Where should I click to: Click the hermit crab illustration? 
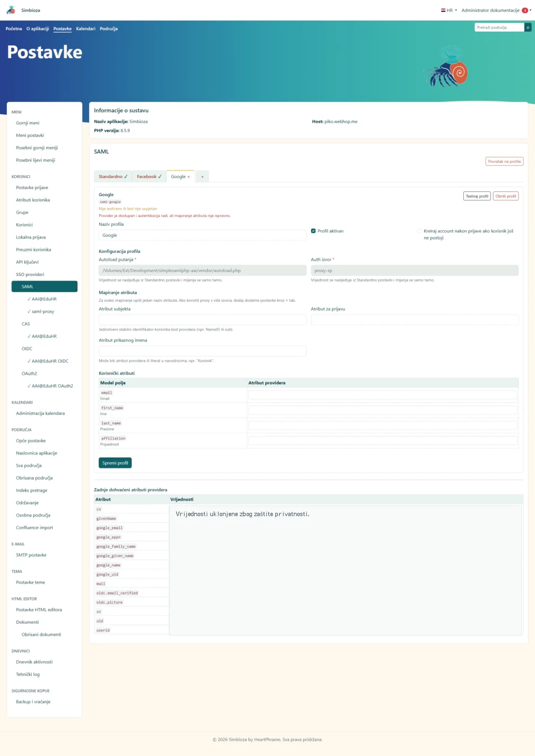(445, 67)
